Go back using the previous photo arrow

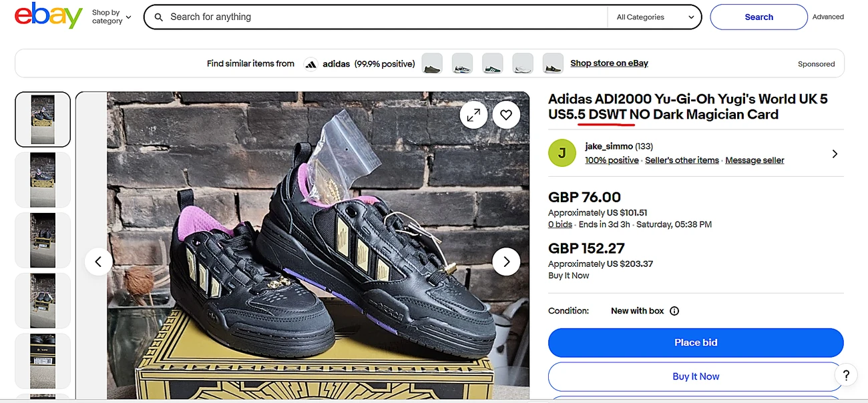[98, 262]
